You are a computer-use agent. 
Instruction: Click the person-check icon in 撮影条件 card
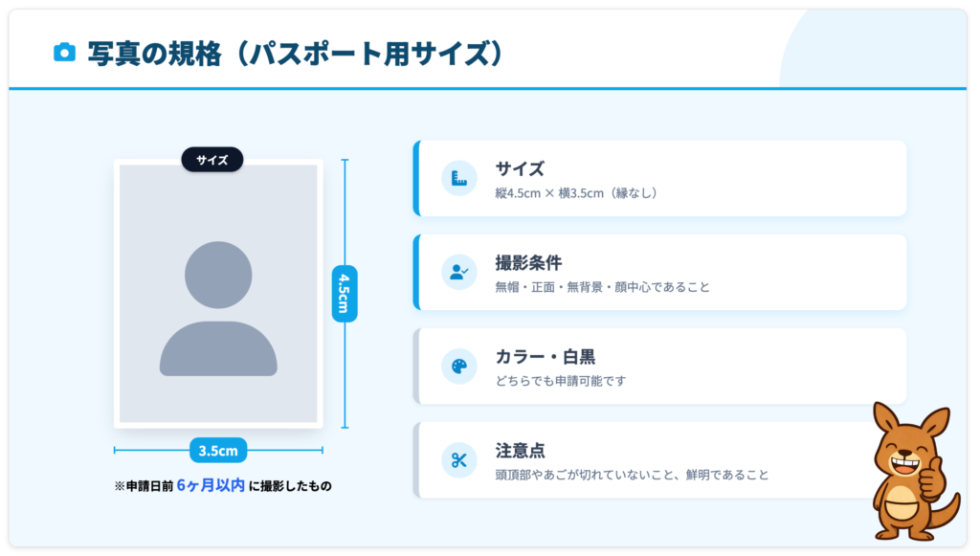tap(459, 272)
